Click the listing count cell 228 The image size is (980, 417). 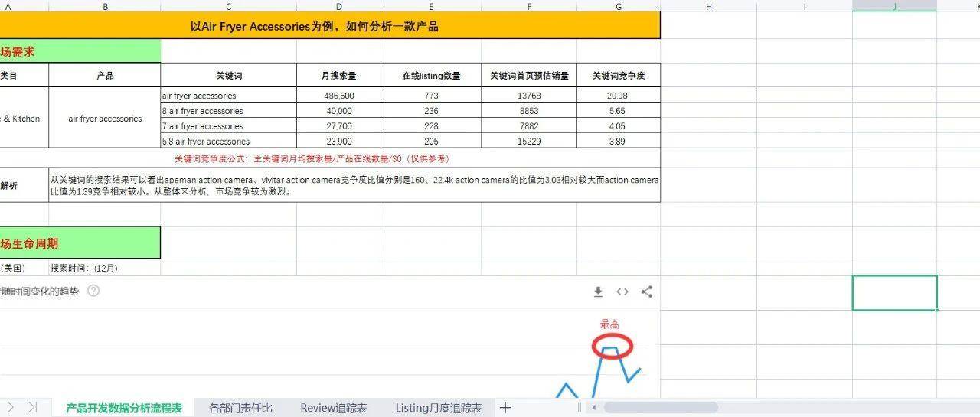click(x=431, y=126)
